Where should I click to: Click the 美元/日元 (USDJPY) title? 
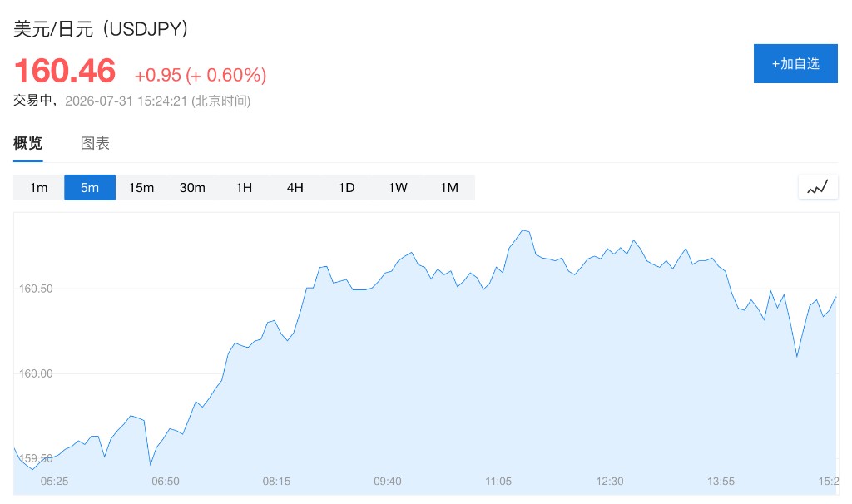pos(101,29)
